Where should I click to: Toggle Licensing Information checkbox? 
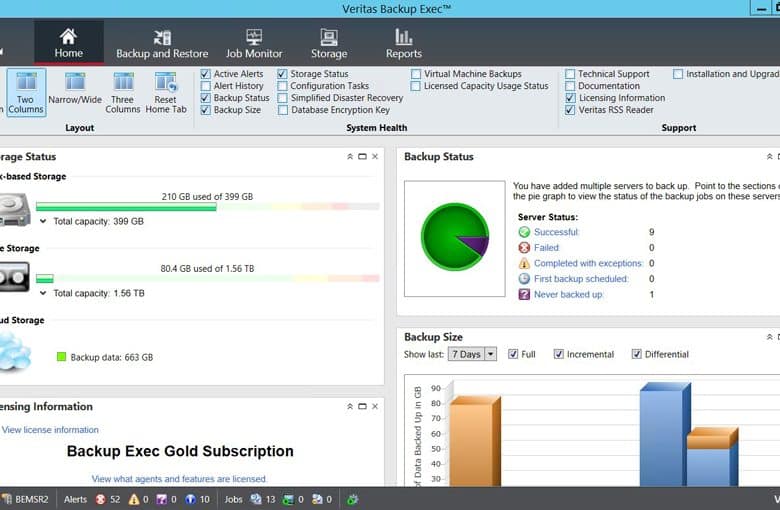point(570,98)
